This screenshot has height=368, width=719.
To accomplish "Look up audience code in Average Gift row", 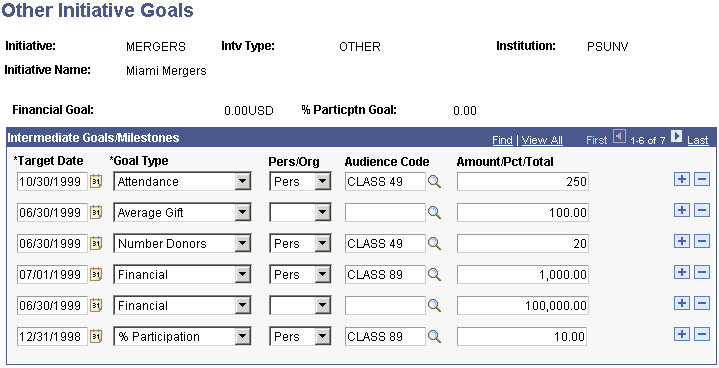I will (x=434, y=213).
